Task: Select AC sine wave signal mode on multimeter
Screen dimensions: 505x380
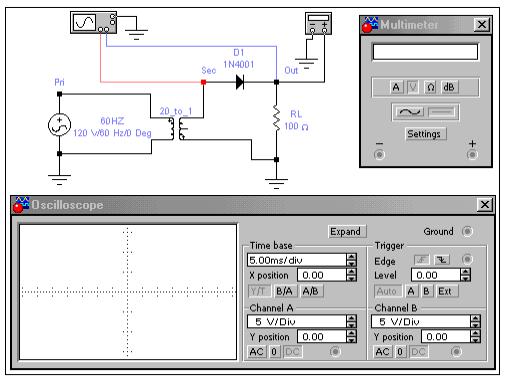Action: coord(410,112)
